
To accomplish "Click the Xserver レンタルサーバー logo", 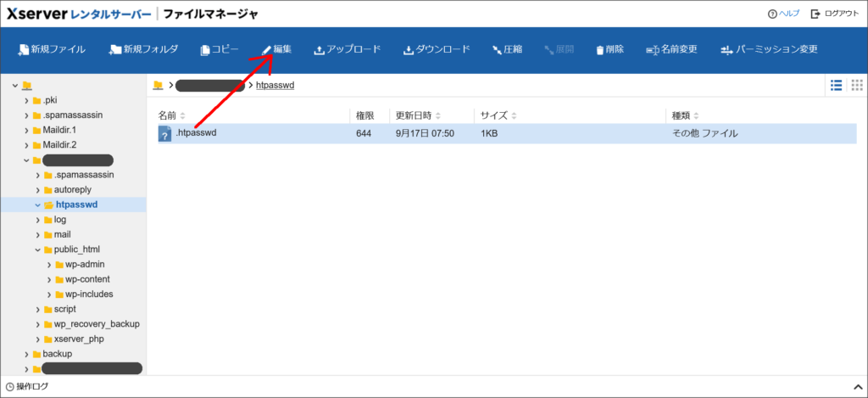I will 79,14.
